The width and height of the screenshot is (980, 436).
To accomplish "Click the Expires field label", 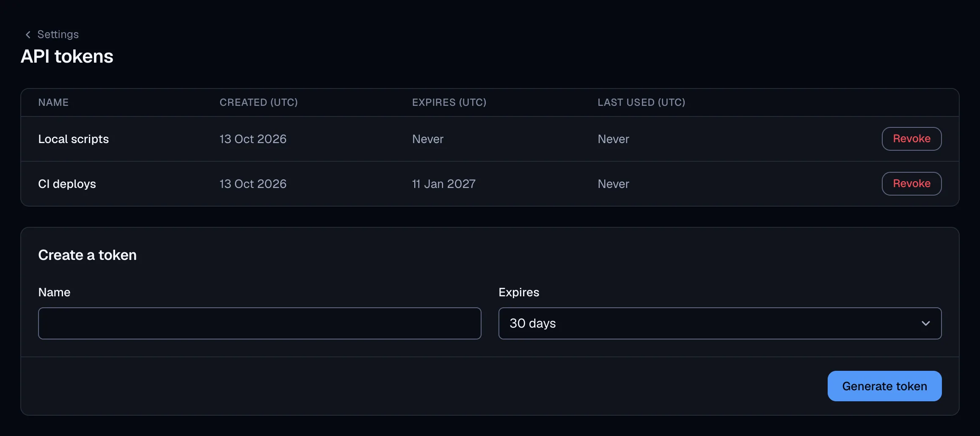I will [x=519, y=293].
